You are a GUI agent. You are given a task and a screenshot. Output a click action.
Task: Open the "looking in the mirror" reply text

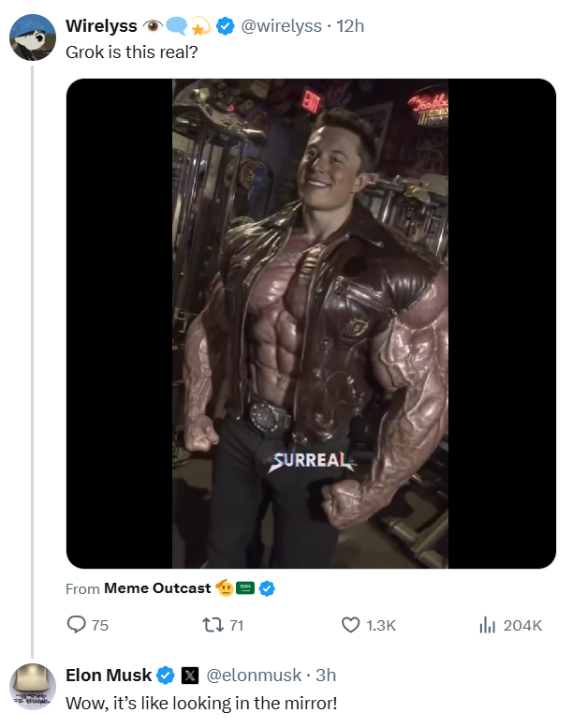tap(200, 702)
